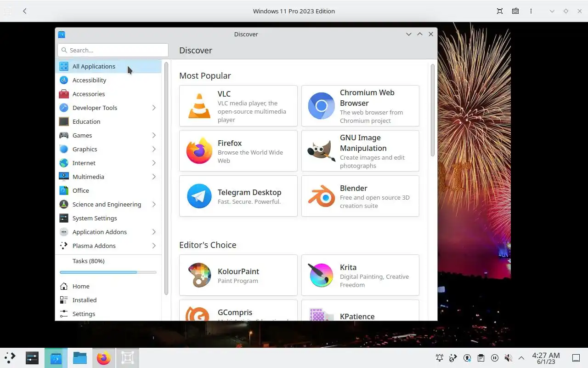Toggle fullscreen icon in viewer titlebar
The height and width of the screenshot is (368, 588).
500,11
